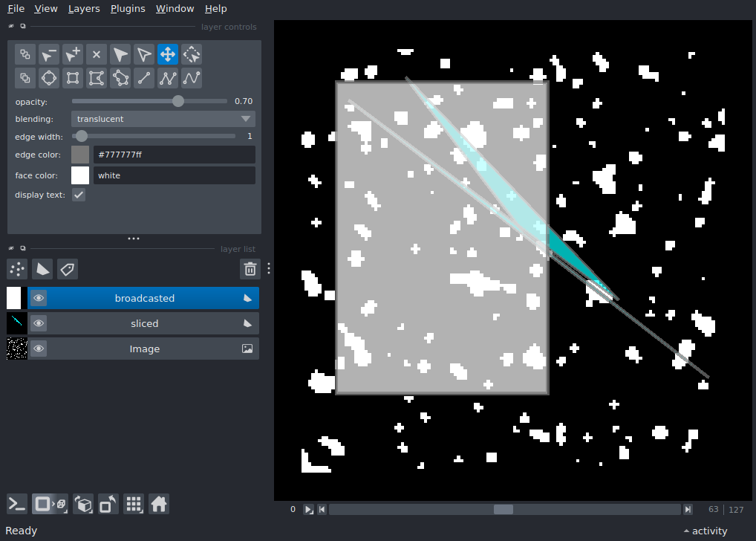
Task: Select the add rectangle tool
Action: (73, 78)
